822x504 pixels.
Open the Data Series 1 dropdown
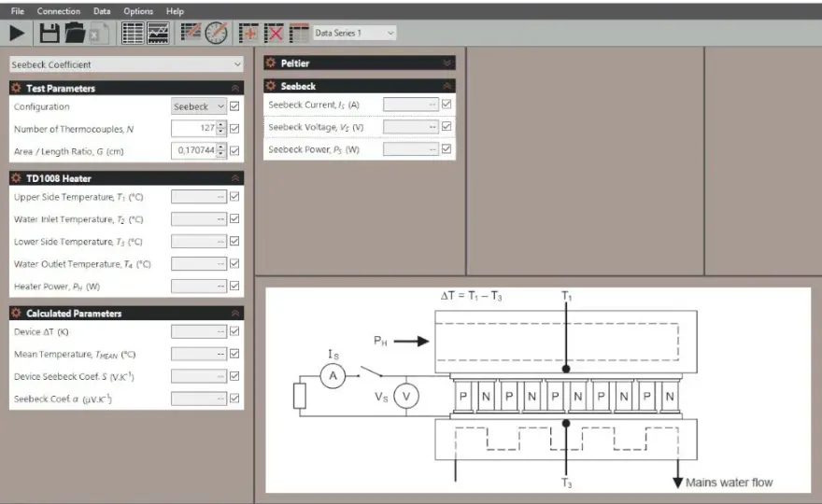click(354, 33)
